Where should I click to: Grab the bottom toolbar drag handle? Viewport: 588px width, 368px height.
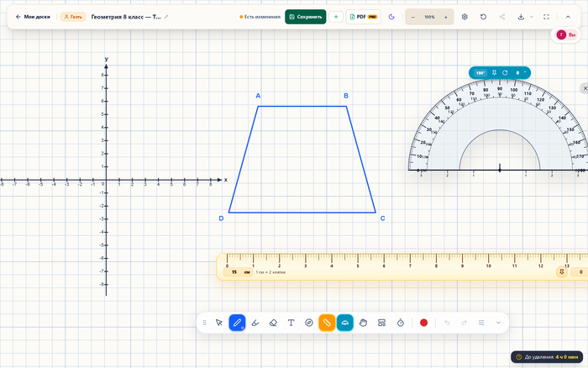(x=204, y=323)
